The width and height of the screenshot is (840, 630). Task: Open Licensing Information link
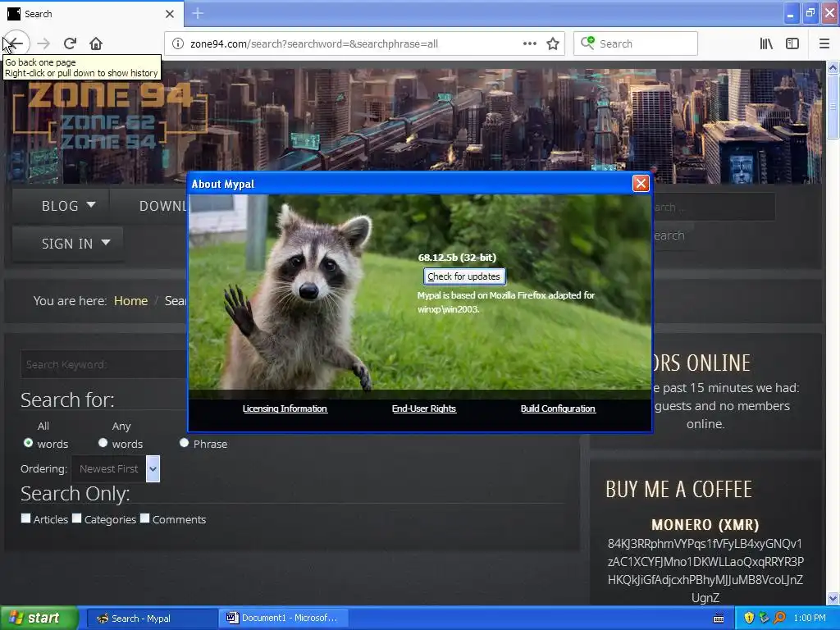[285, 409]
